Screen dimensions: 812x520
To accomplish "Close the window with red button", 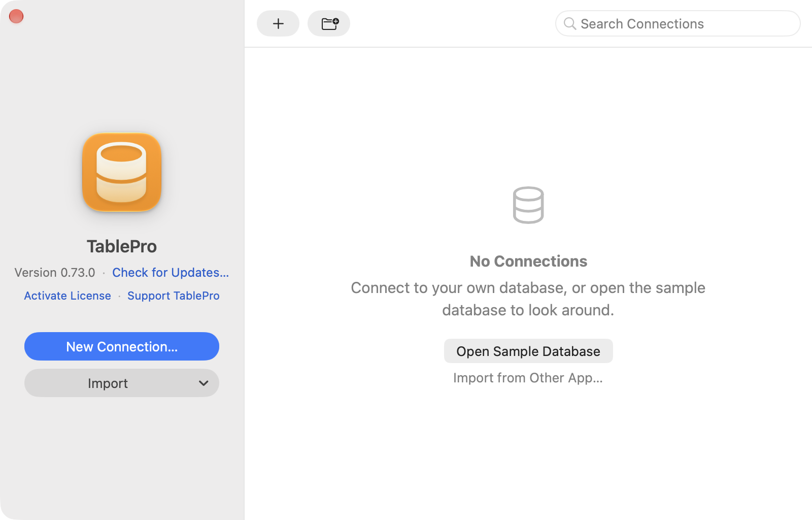I will [16, 16].
